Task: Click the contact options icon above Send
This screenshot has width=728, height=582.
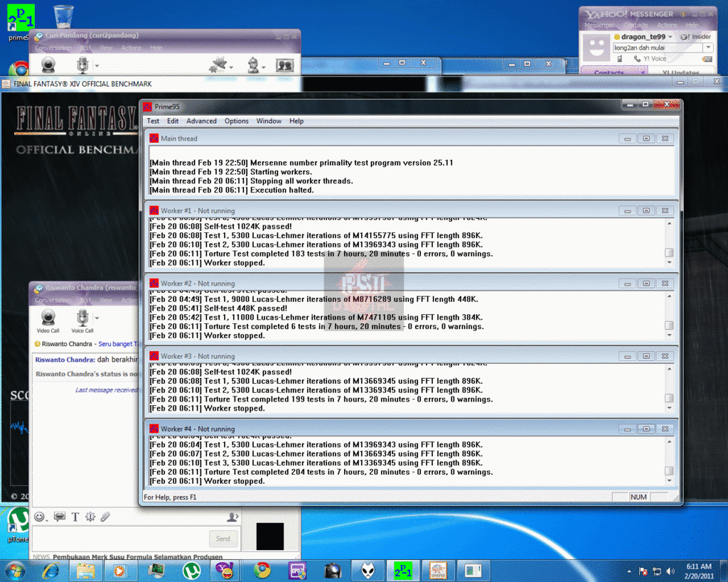Action: tap(232, 517)
